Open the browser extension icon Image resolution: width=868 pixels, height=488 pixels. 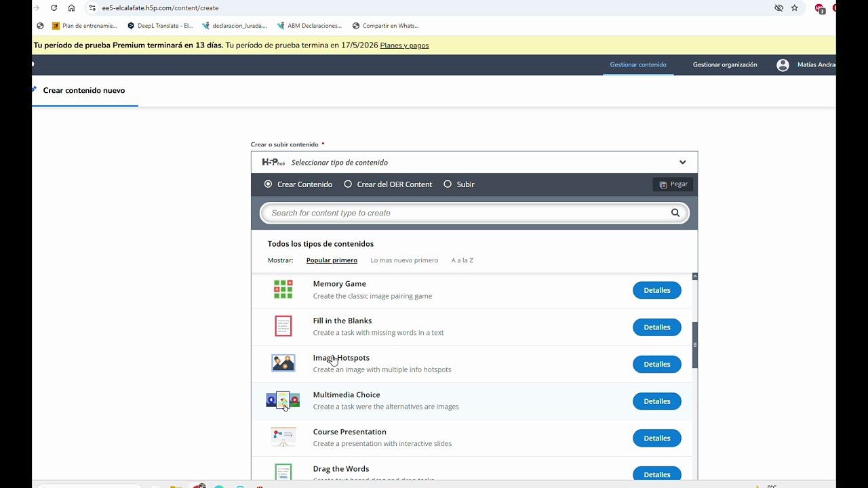coord(819,8)
